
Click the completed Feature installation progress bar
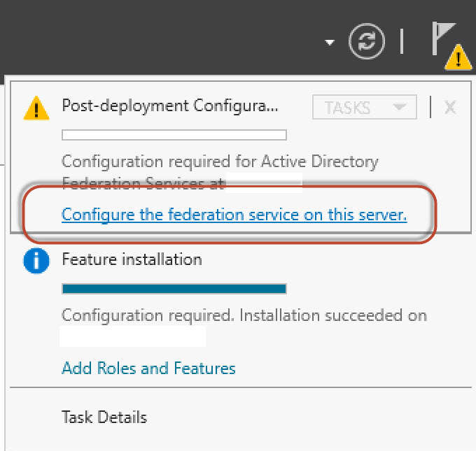(x=174, y=289)
